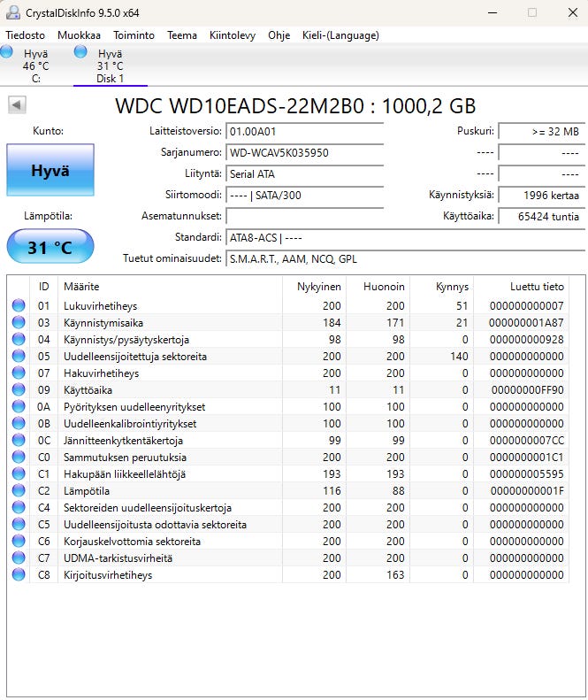
Task: Select the Disk 1 drive tab
Action: point(111,65)
